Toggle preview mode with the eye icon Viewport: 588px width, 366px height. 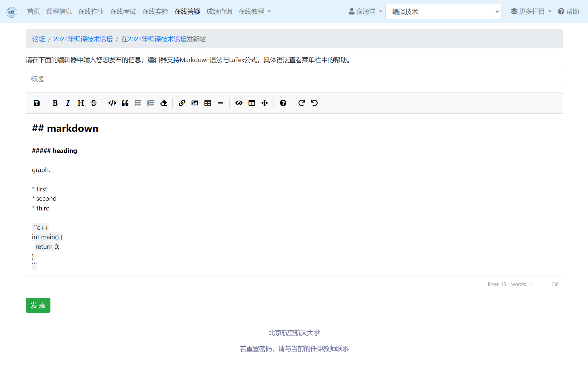tap(239, 103)
